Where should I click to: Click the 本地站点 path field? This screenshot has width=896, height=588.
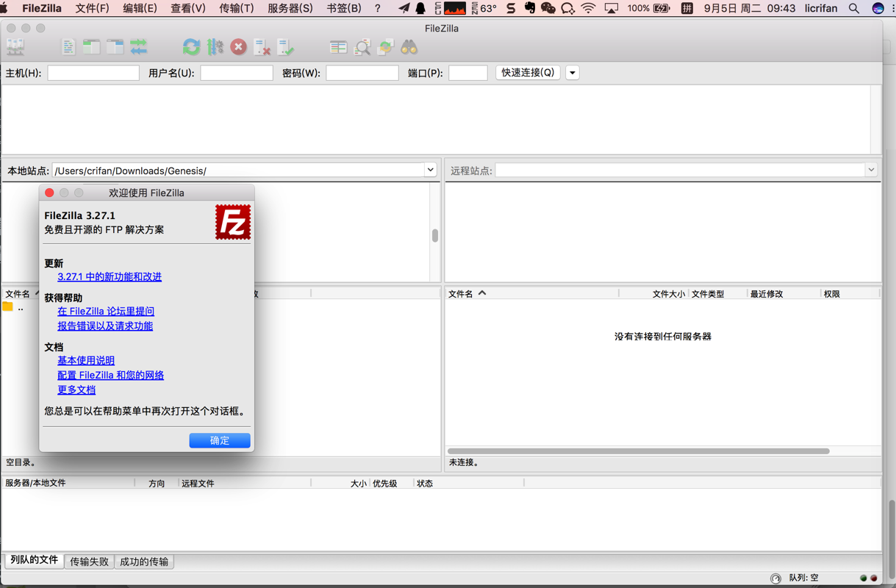point(238,171)
